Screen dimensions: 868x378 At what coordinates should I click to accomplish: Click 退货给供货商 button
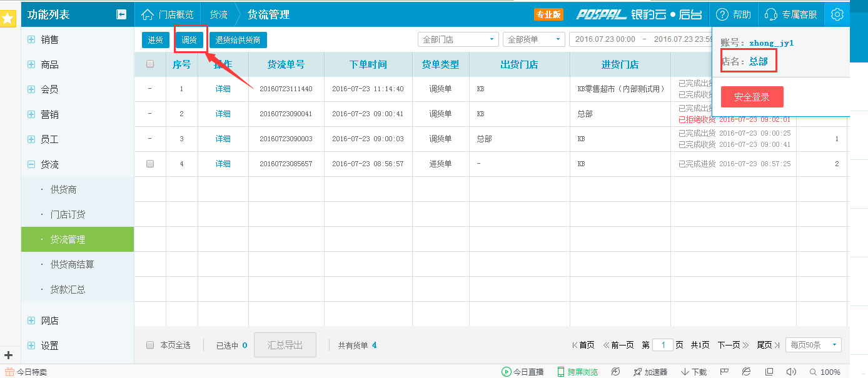coord(238,40)
